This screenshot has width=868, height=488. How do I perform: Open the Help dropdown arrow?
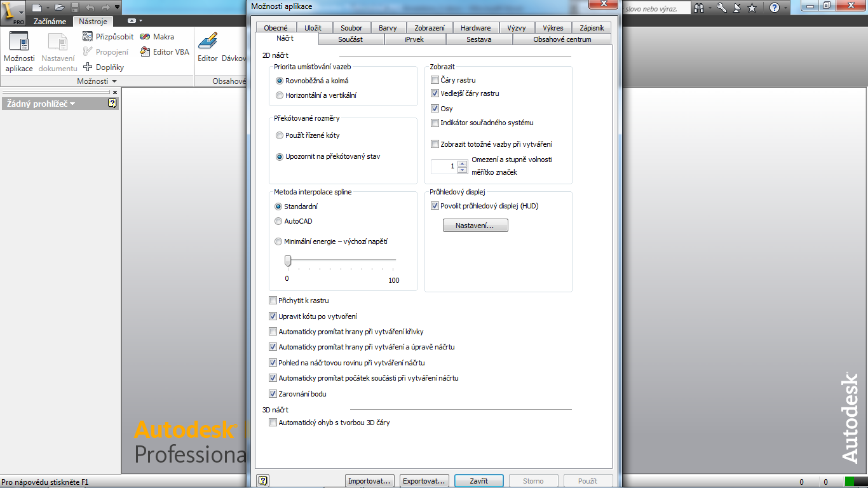(787, 8)
